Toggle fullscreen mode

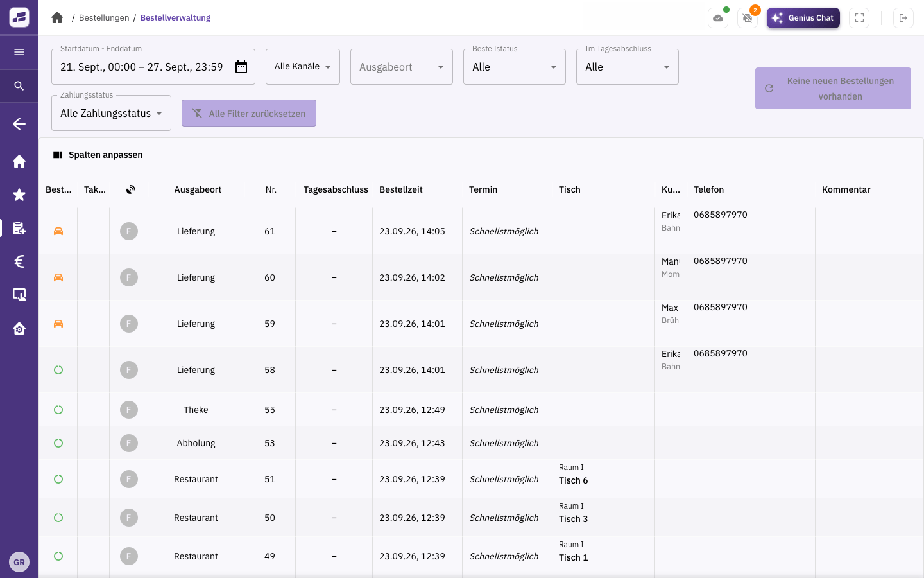tap(859, 18)
